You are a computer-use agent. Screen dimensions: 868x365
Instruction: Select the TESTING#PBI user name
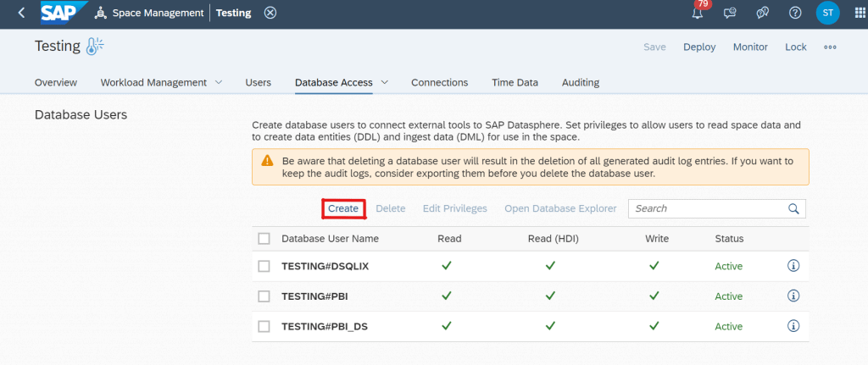point(314,296)
